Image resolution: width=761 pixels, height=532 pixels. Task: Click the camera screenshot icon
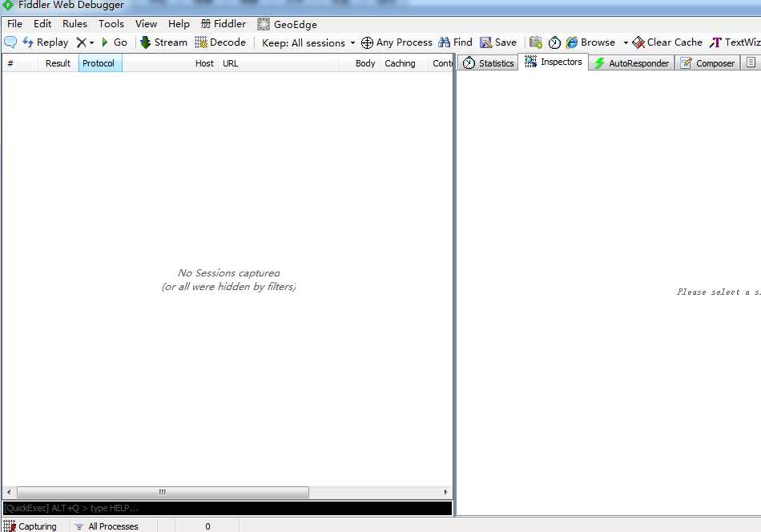point(535,42)
